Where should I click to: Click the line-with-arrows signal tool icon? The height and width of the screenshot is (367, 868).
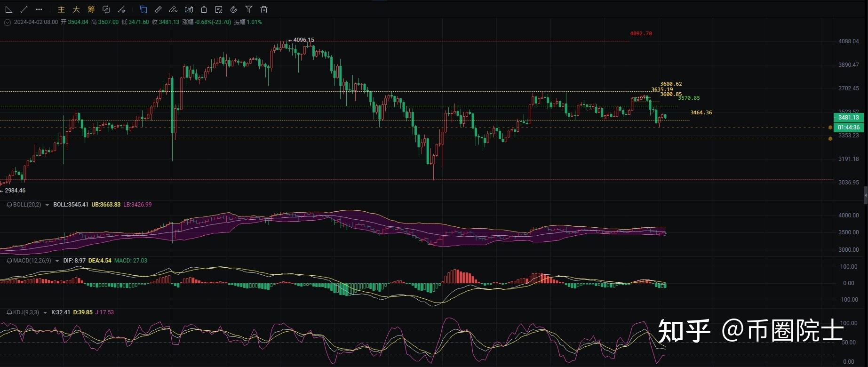pos(121,9)
